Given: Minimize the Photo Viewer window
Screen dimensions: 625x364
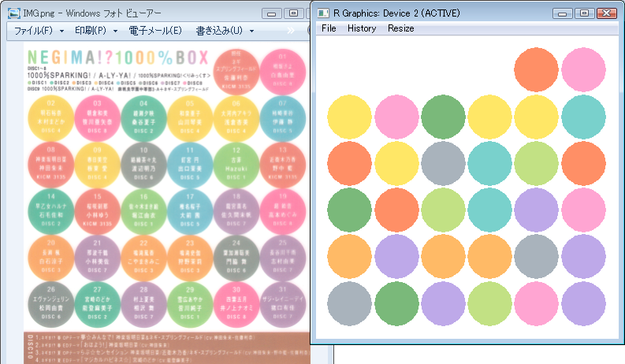Looking at the screenshot, I should coord(272,13).
